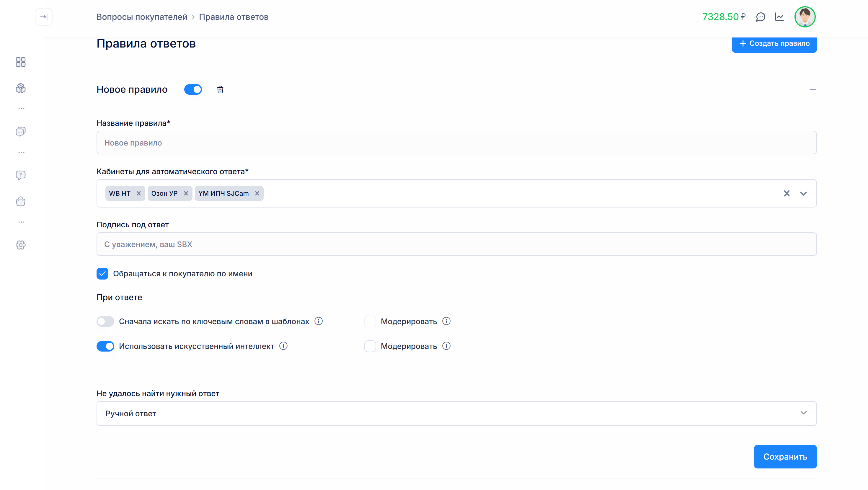
Task: Open the settings gear icon in sidebar
Action: (21, 245)
